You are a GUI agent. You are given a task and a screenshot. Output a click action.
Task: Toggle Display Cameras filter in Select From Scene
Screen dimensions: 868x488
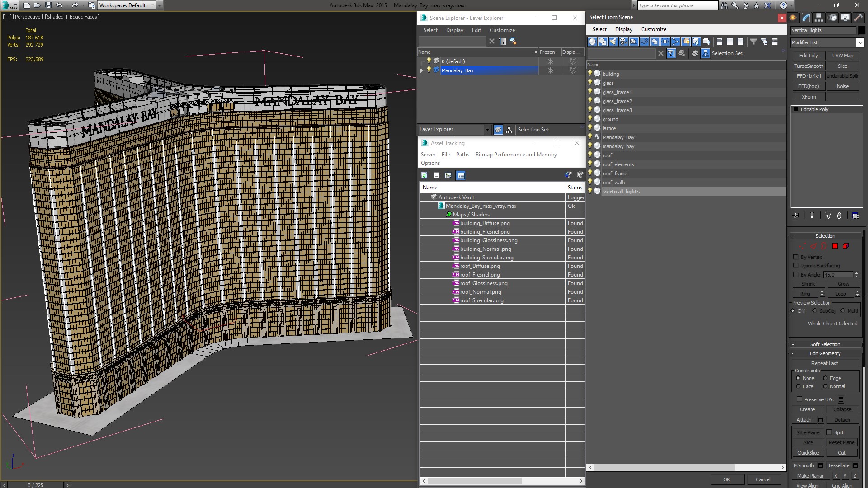[x=623, y=42]
